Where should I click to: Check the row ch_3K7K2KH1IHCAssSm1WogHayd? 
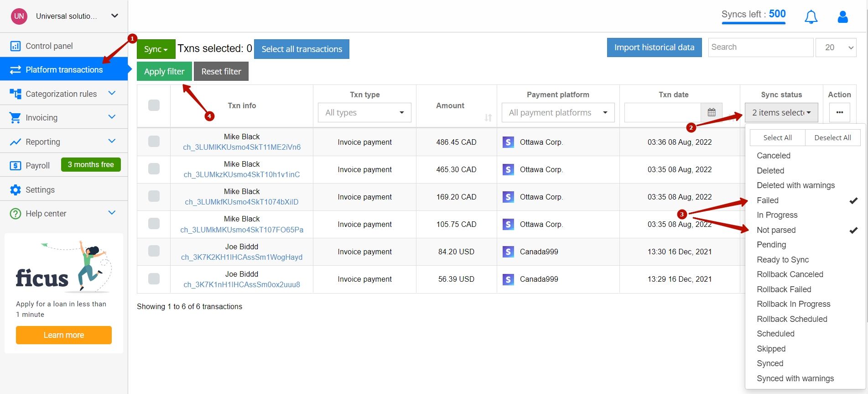[154, 251]
